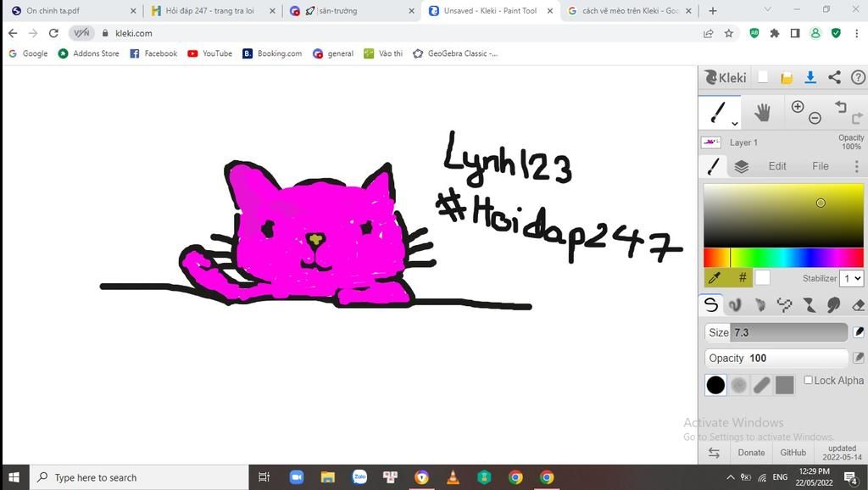Redo the last undone stroke
Screen dimensions: 868x490
click(x=857, y=118)
